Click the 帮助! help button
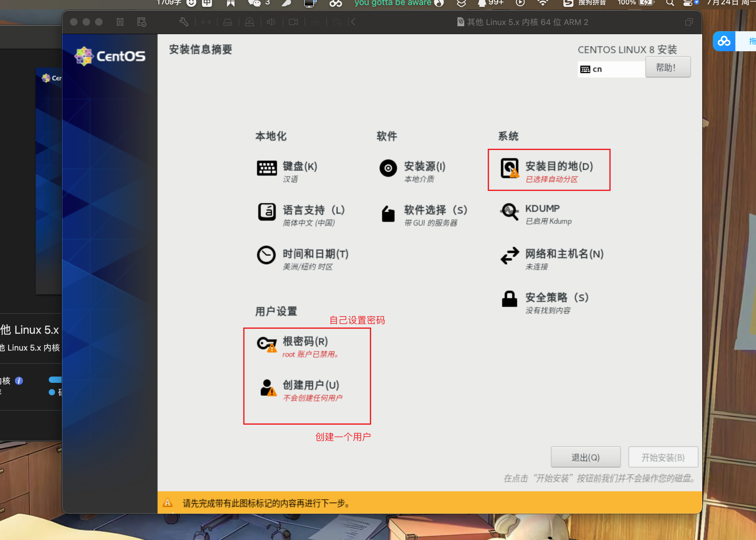This screenshot has height=540, width=756. [x=668, y=67]
